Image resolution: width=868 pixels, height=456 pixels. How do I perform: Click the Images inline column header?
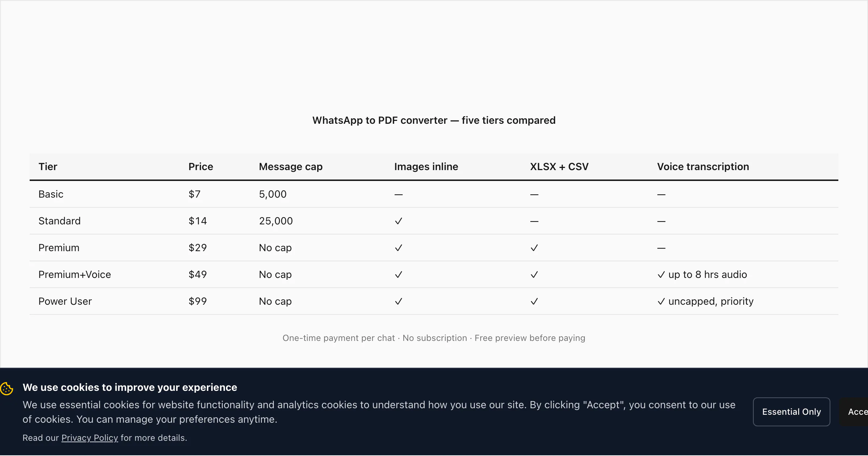point(426,166)
